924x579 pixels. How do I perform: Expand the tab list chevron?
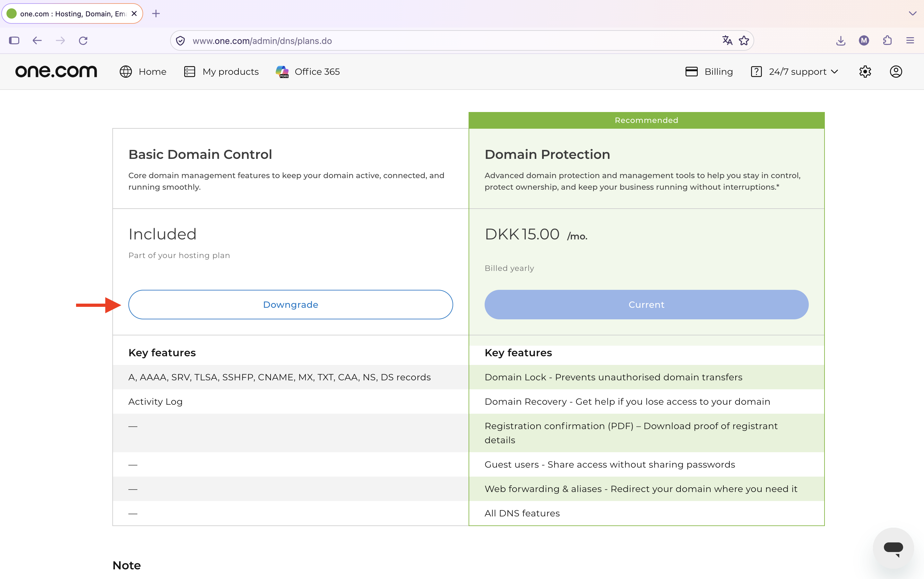tap(912, 13)
